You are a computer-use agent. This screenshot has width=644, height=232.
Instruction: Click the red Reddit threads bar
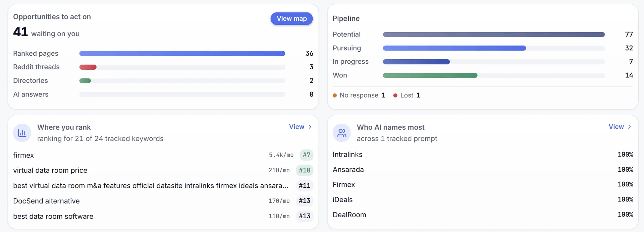88,67
